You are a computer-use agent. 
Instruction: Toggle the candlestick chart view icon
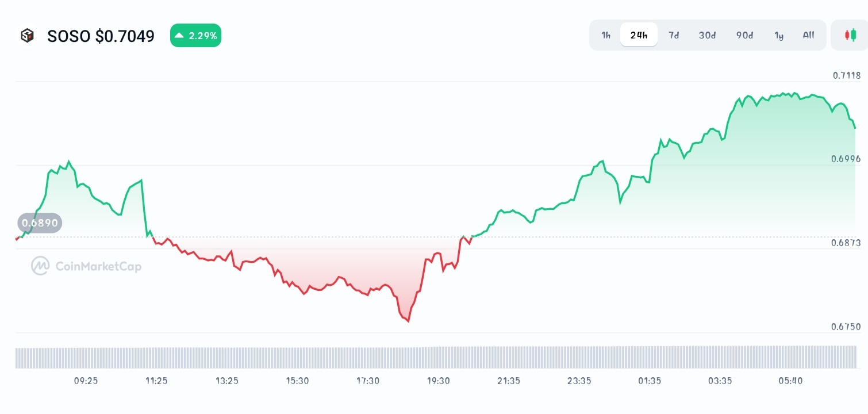pos(850,35)
